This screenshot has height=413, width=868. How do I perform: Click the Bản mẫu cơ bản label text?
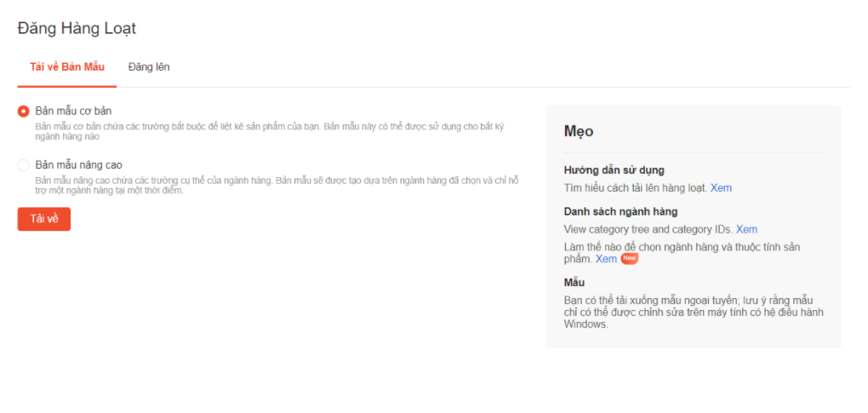click(x=73, y=112)
